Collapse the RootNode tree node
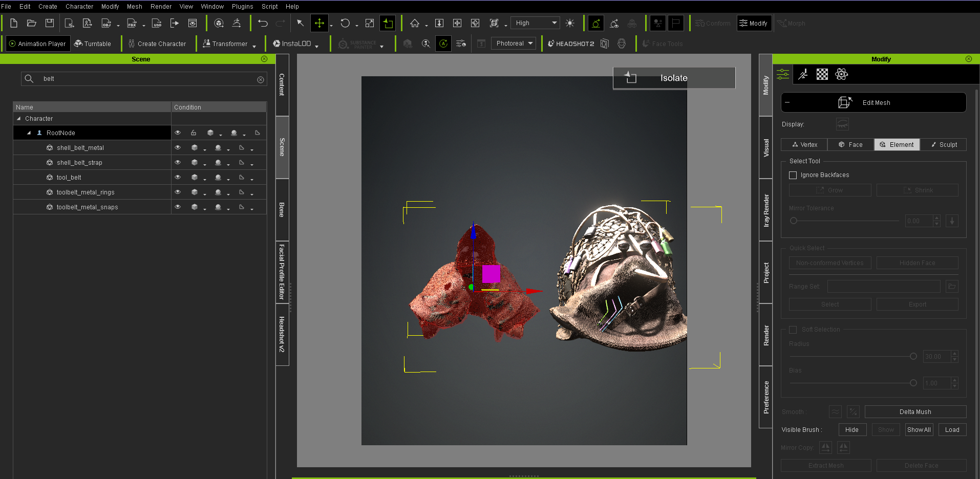This screenshot has width=980, height=479. pyautogui.click(x=29, y=133)
